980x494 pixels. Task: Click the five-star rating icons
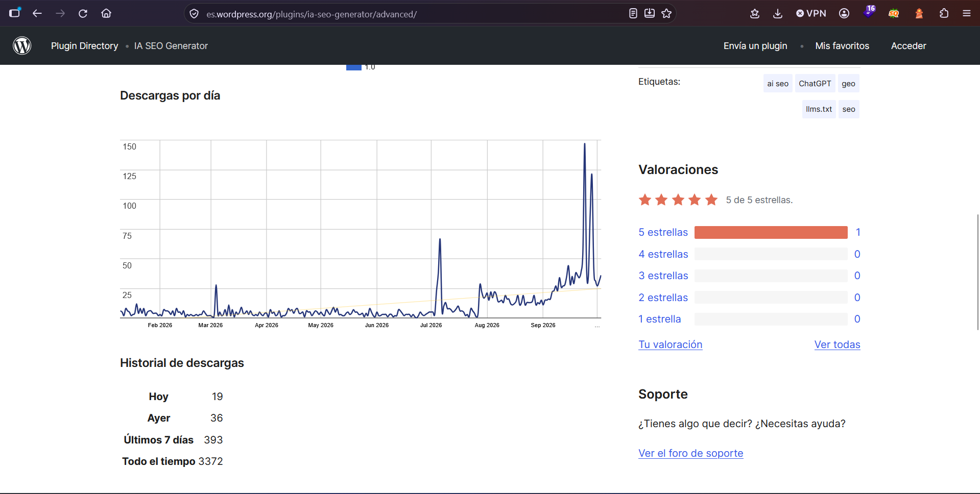[x=678, y=200]
